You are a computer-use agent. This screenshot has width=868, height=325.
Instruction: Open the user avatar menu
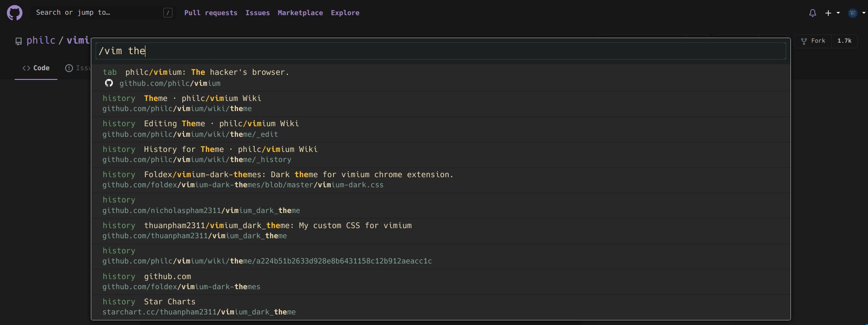click(x=857, y=13)
